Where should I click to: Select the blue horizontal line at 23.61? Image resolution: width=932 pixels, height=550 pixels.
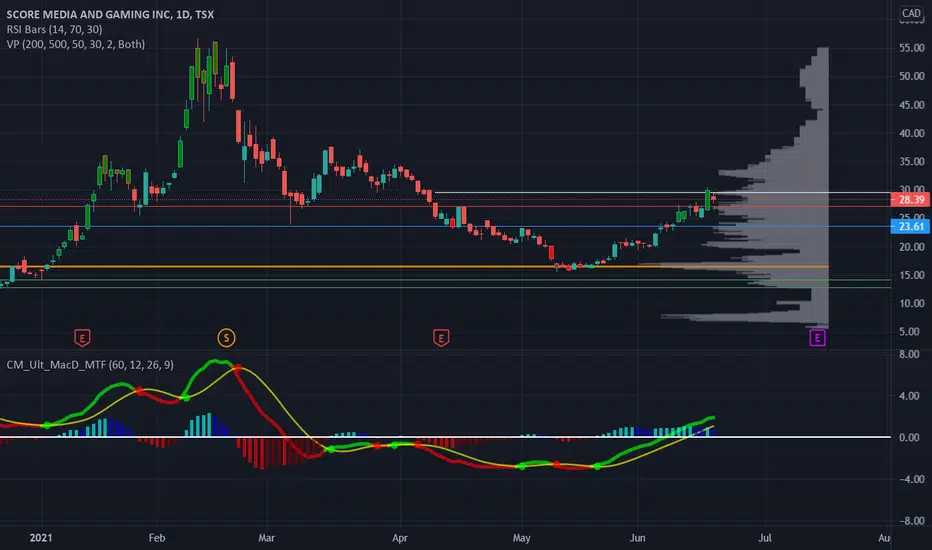coord(445,227)
